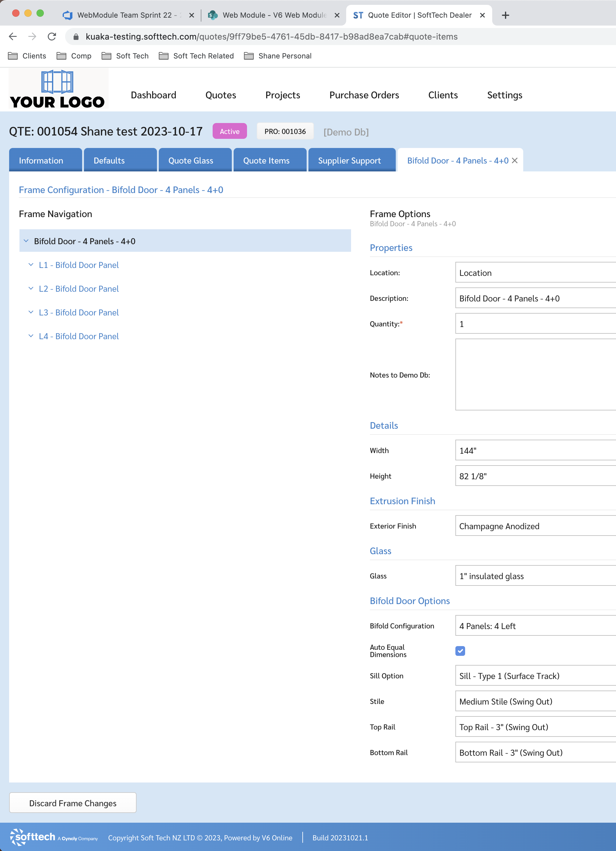Click the YOUR LOGO home image

[x=58, y=89]
